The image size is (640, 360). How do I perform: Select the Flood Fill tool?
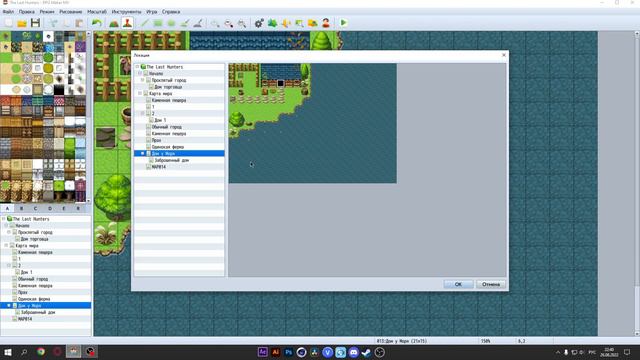click(184, 23)
